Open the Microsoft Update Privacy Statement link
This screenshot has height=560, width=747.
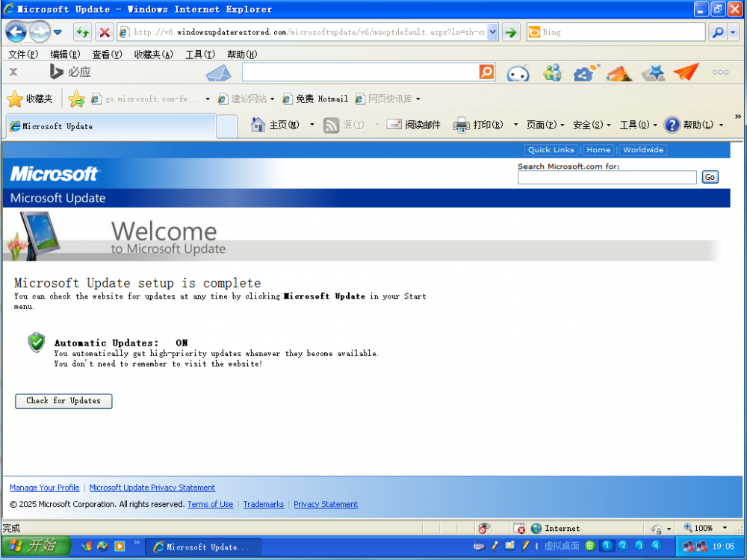152,488
